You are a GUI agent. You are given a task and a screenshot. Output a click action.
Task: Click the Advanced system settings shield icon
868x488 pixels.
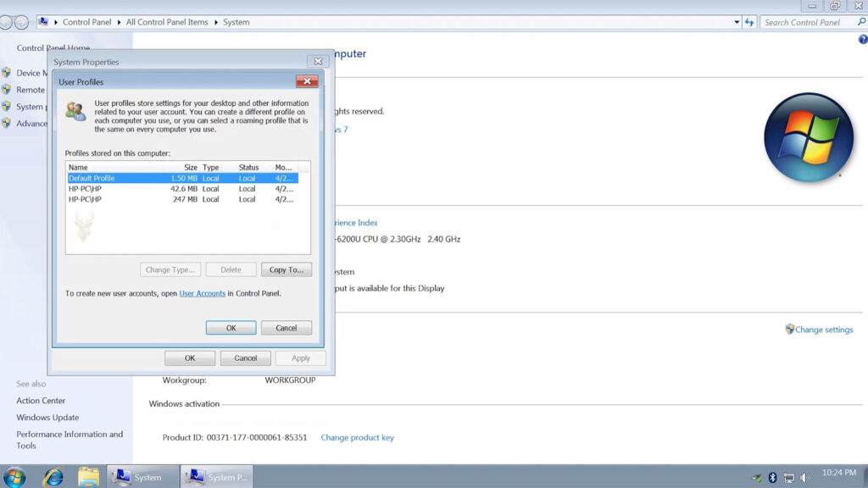[6, 123]
